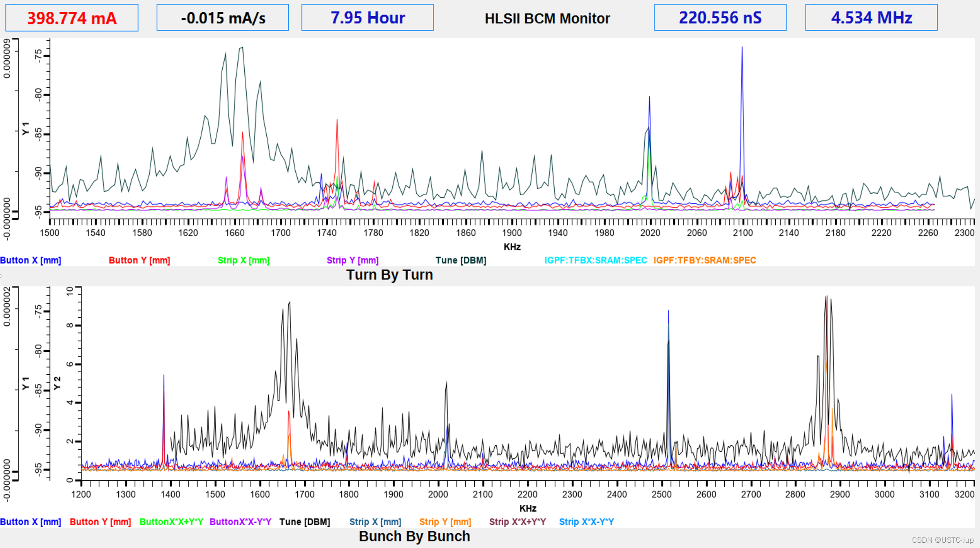Click the Y 2 axis label in lower plot

tap(57, 383)
